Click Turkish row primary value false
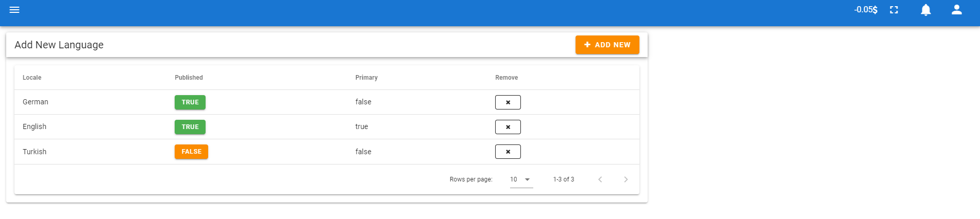The width and height of the screenshot is (980, 219). 363,152
